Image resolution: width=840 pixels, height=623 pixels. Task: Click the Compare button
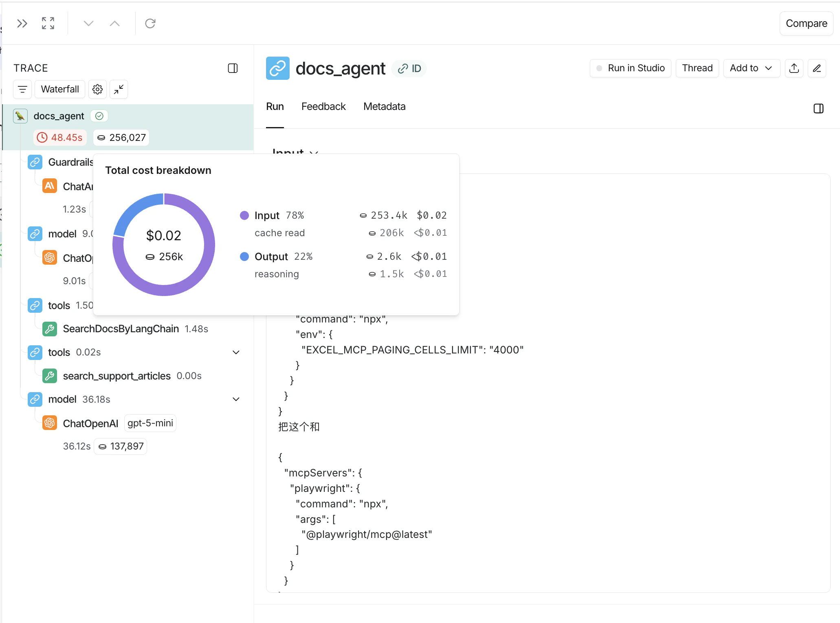806,24
